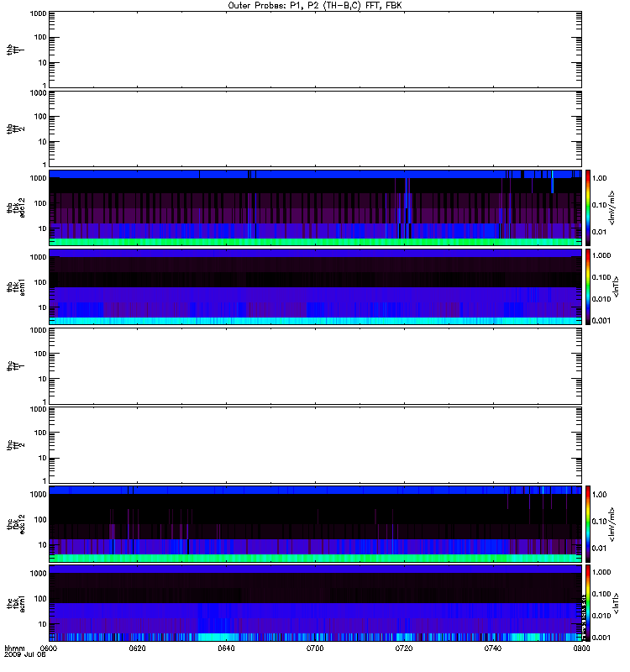Select the thb fbk edc12 axis label

coord(15,207)
